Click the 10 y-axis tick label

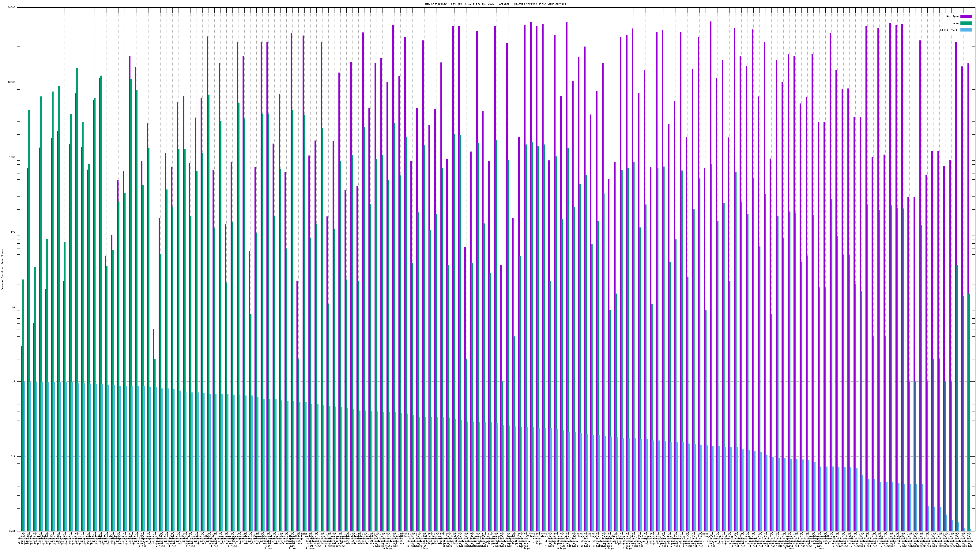coord(14,307)
